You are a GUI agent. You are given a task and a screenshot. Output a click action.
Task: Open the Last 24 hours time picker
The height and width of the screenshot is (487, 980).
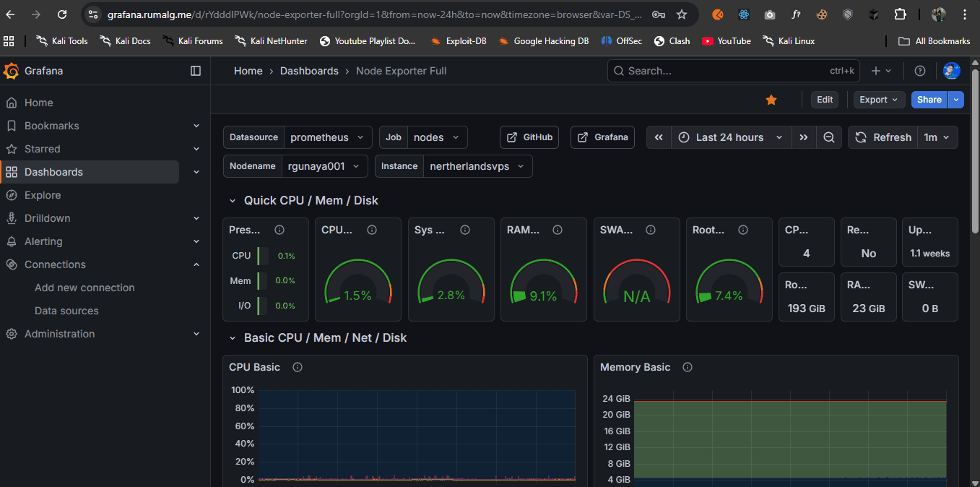tap(730, 137)
